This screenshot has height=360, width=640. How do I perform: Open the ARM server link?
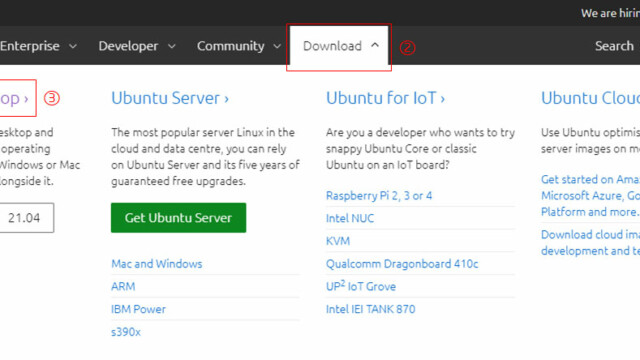pyautogui.click(x=123, y=286)
